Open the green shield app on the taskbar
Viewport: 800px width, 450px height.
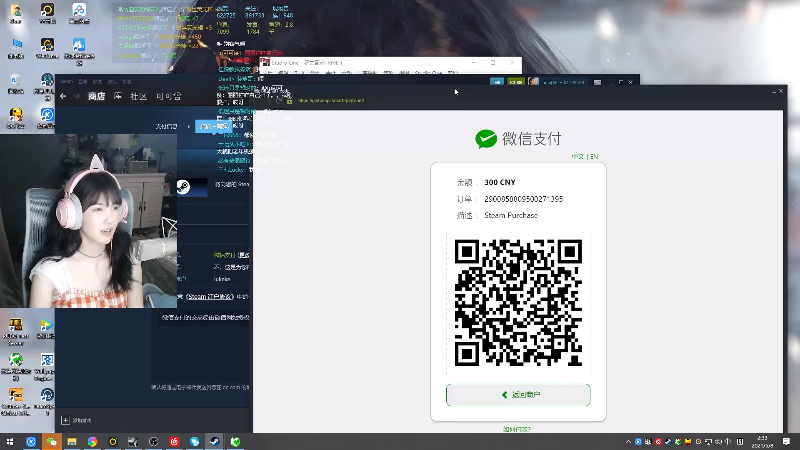pos(235,441)
